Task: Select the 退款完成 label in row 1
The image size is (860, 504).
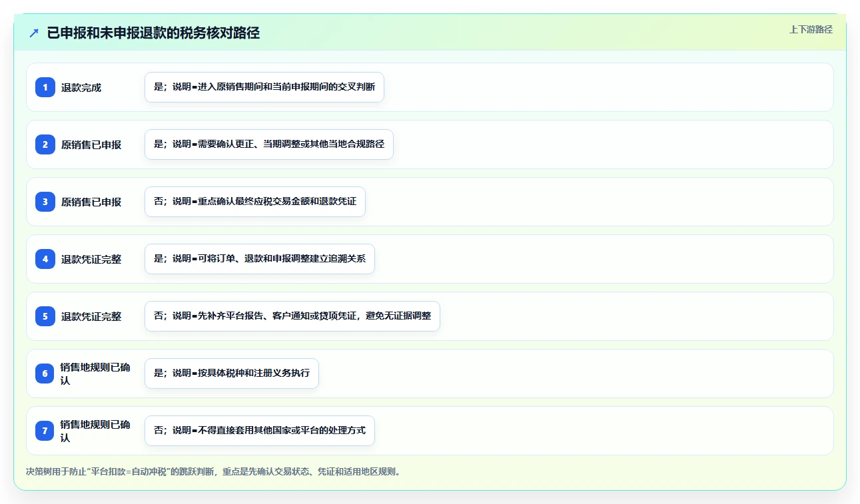Action: (x=81, y=87)
